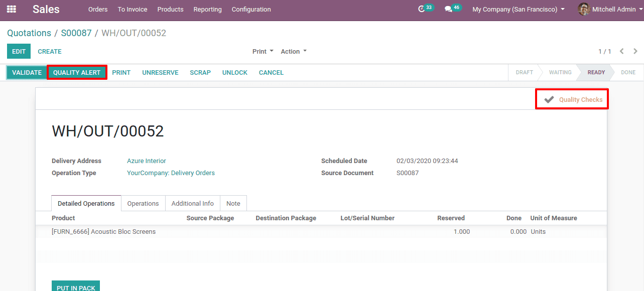Image resolution: width=644 pixels, height=291 pixels.
Task: Open the apps grid menu icon
Action: coord(11,9)
